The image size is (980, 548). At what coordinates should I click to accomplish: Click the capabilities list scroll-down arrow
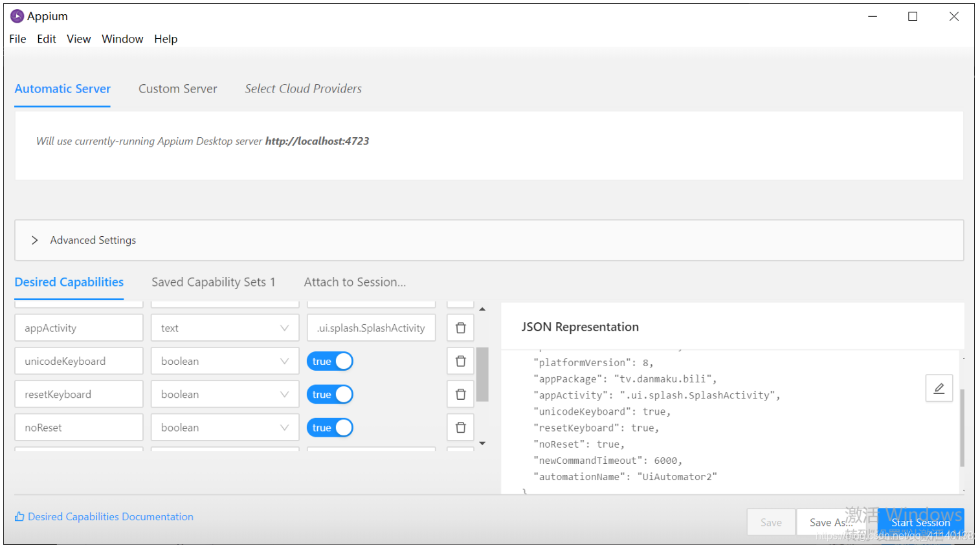482,443
